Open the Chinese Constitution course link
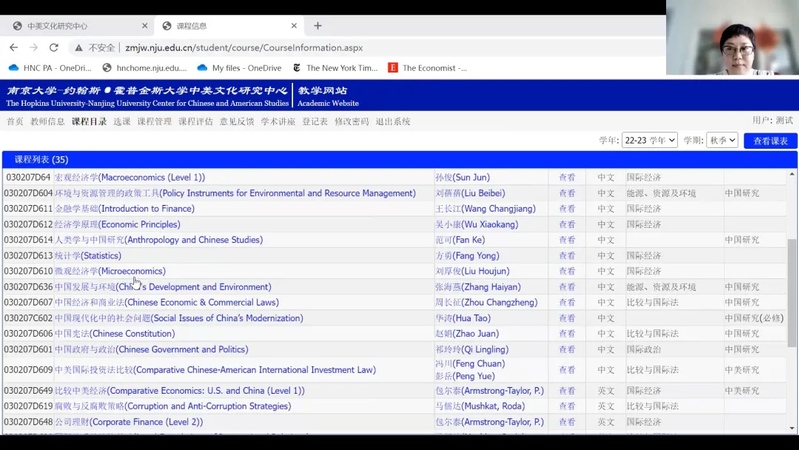The image size is (799, 450). (115, 334)
